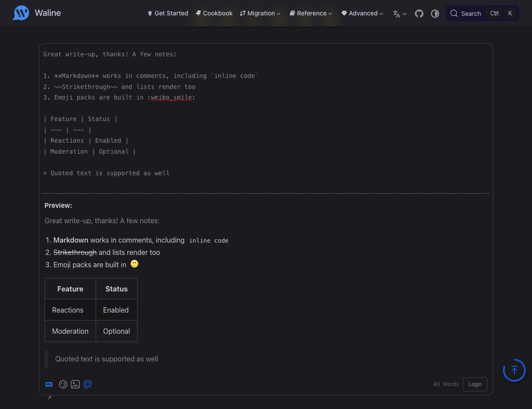Screen dimensions: 532x409
Task: Click the word count '40 Words'
Action: pyautogui.click(x=446, y=384)
